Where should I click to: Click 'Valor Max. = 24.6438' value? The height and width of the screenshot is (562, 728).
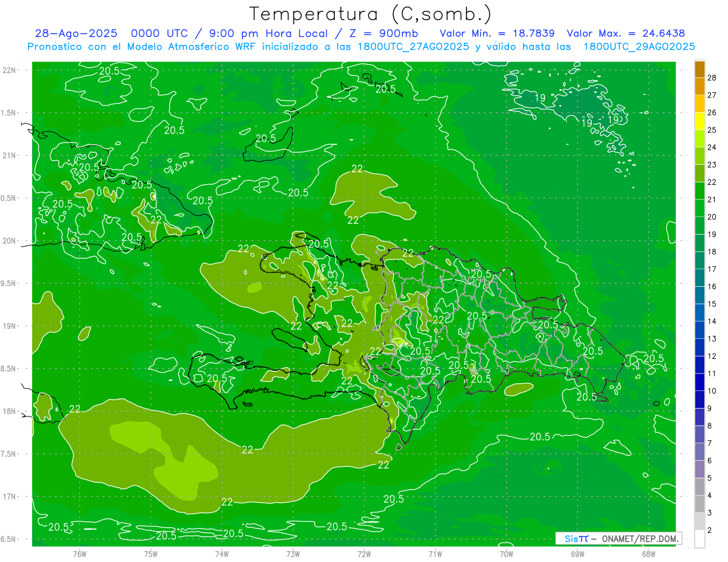(625, 34)
